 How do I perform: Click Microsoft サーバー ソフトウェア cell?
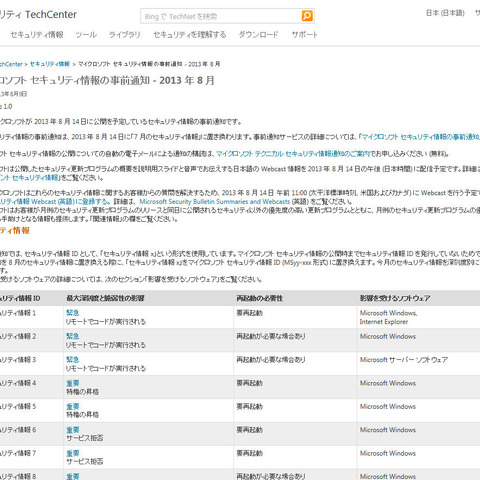404,360
